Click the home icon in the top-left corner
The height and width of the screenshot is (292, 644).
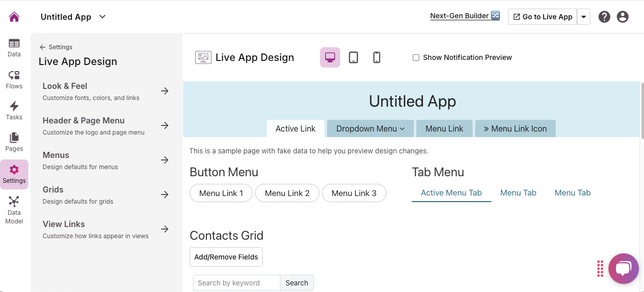point(14,17)
